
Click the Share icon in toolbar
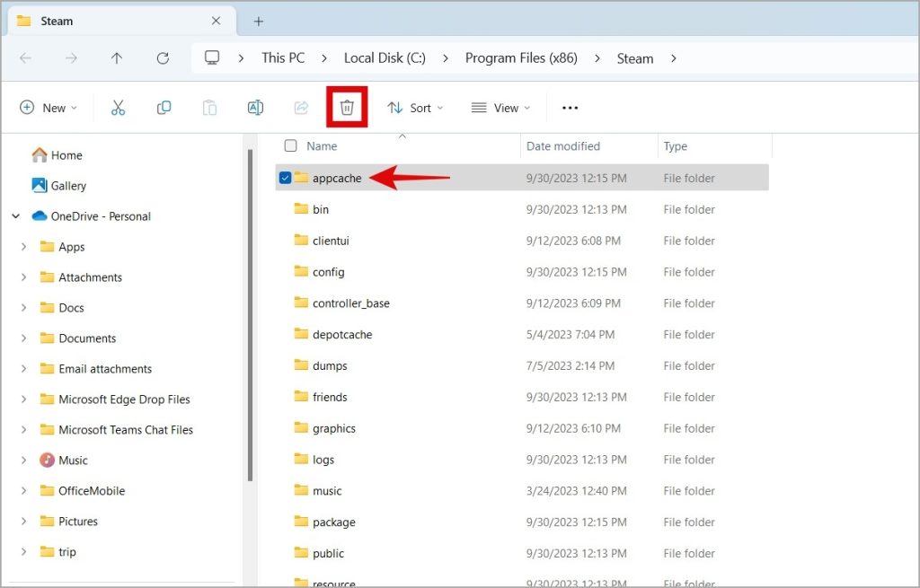coord(301,108)
